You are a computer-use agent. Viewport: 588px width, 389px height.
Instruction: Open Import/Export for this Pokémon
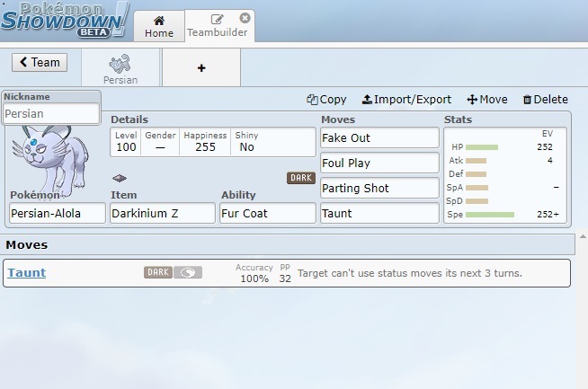(406, 100)
